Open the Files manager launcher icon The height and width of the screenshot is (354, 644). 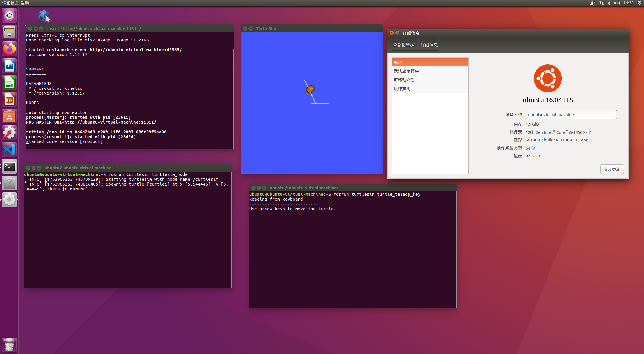(9, 32)
